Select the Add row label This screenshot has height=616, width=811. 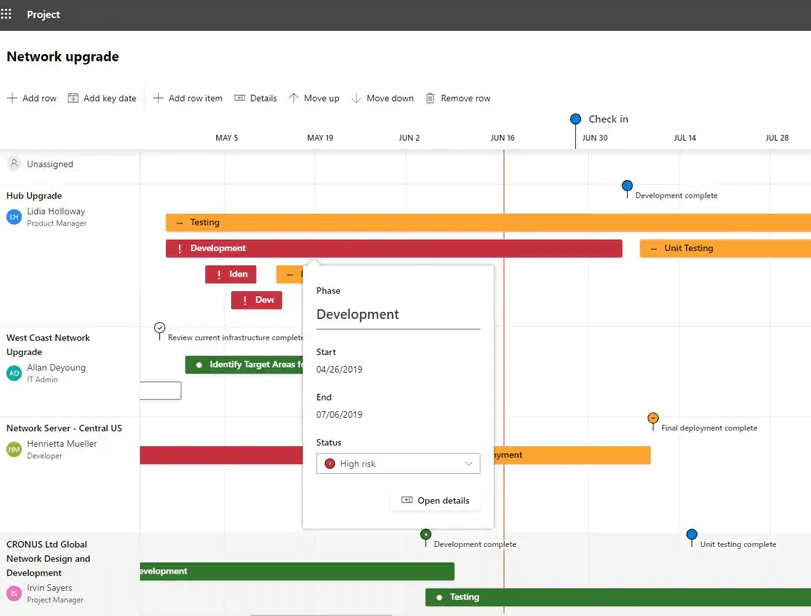[39, 98]
